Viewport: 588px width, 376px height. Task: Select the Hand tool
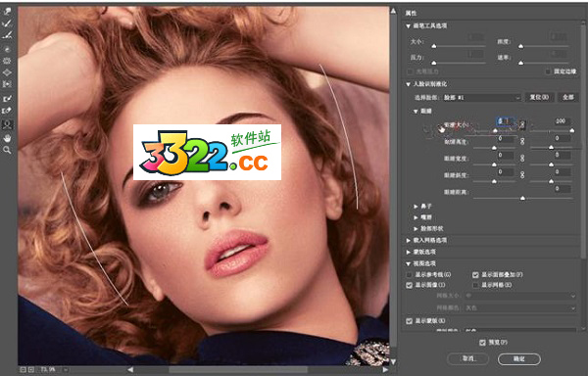(x=7, y=138)
